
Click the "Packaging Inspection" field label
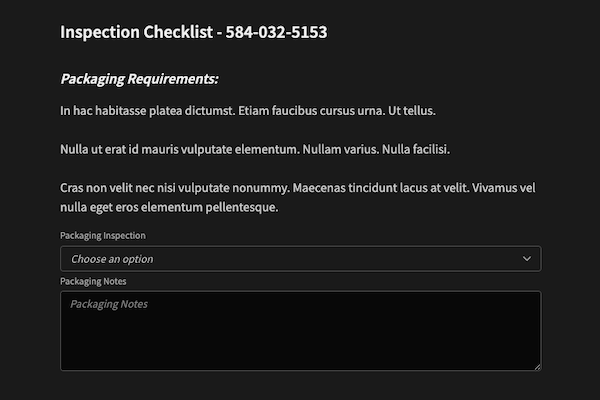pyautogui.click(x=103, y=235)
